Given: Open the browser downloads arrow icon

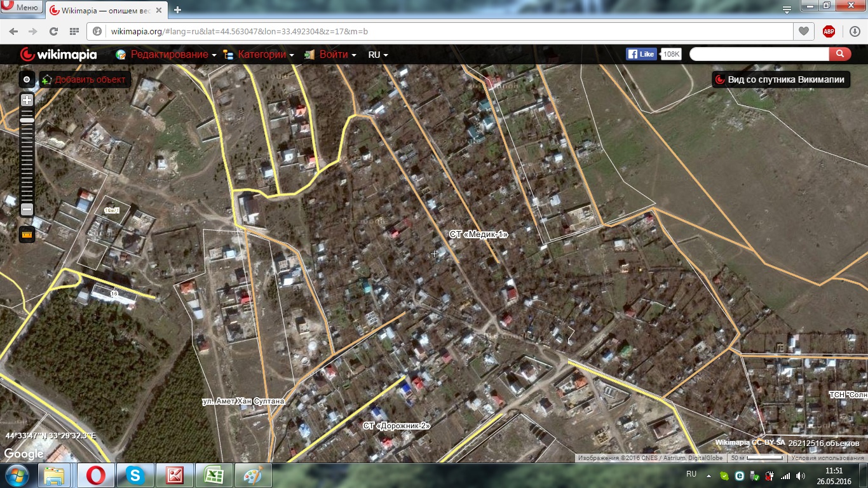Looking at the screenshot, I should pyautogui.click(x=854, y=31).
